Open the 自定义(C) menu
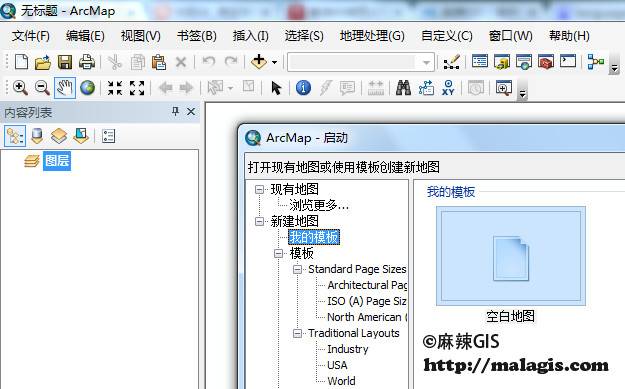The image size is (625, 389). point(447,36)
